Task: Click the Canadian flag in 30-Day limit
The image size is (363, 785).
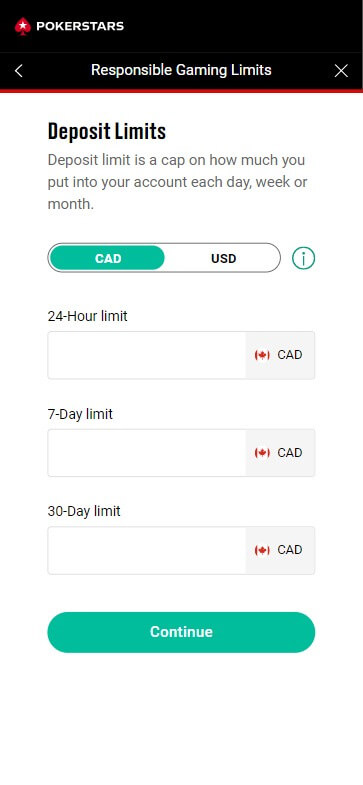Action: (262, 550)
